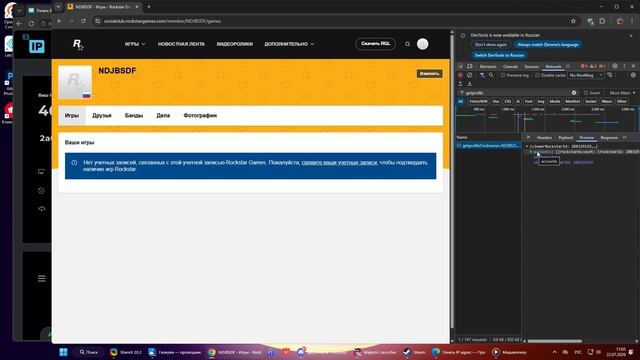Screen dimensions: 640x360
Task: Filter requests by Img type
Action: pos(541,101)
